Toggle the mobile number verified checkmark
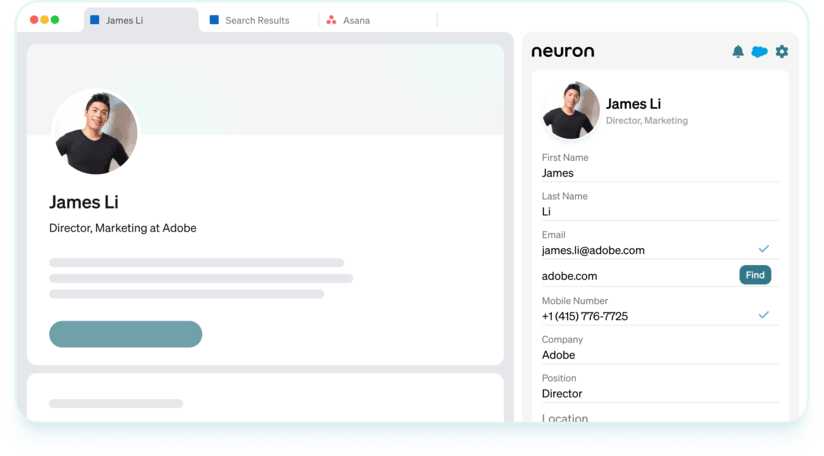This screenshot has height=456, width=824. 764,315
